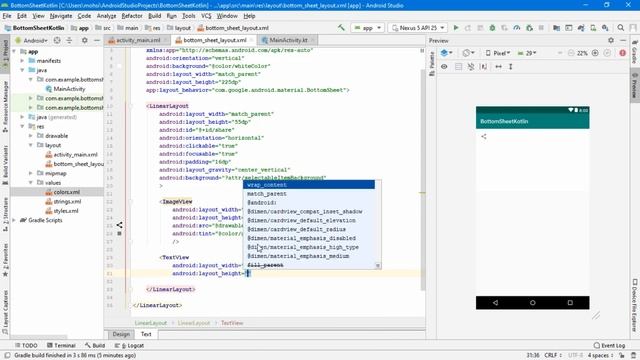Toggle the Palette side tab in Preview
Viewport: 640px width, 360px height.
tap(432, 64)
